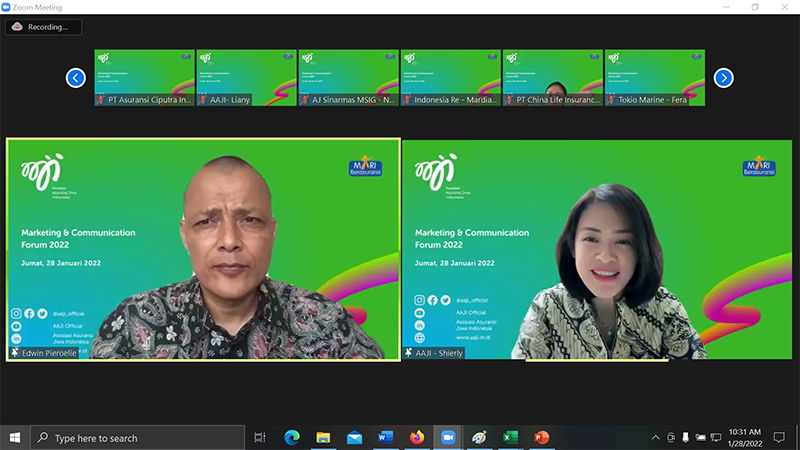Open Microsoft Edge from taskbar

click(292, 438)
